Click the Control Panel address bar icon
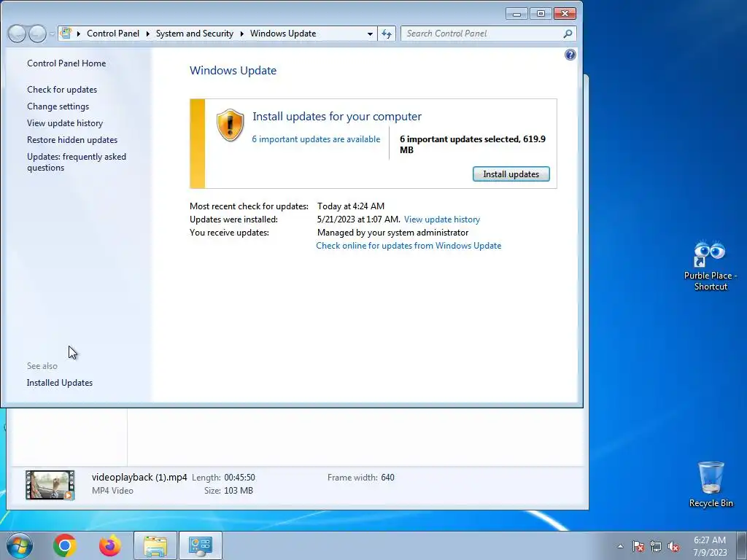Screen dimensions: 747x560 [66, 34]
